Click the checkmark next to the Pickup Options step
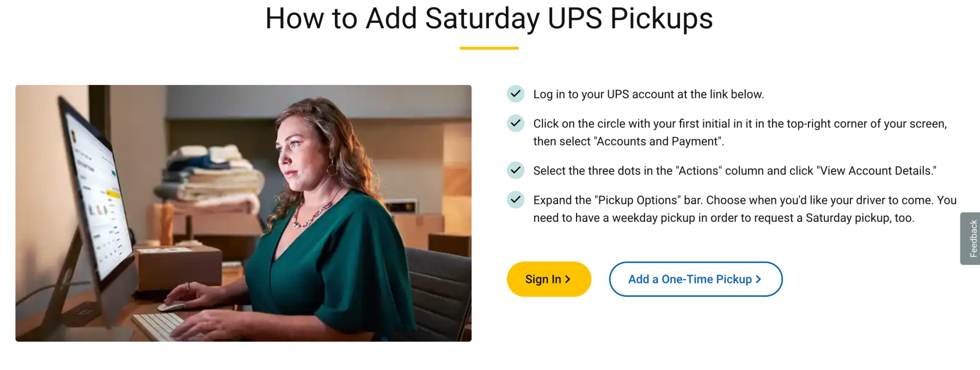The width and height of the screenshot is (980, 370). pos(516,200)
